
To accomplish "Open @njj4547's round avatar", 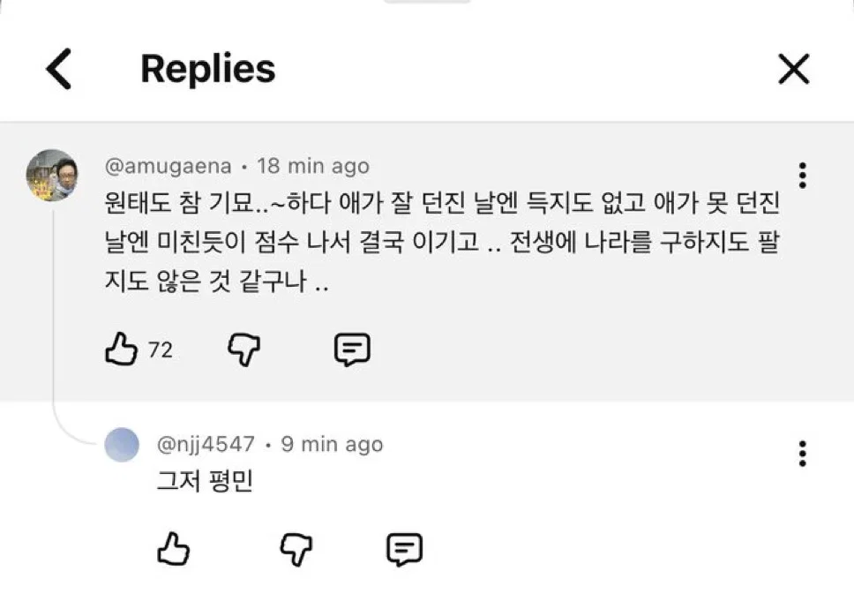I will coord(122,445).
